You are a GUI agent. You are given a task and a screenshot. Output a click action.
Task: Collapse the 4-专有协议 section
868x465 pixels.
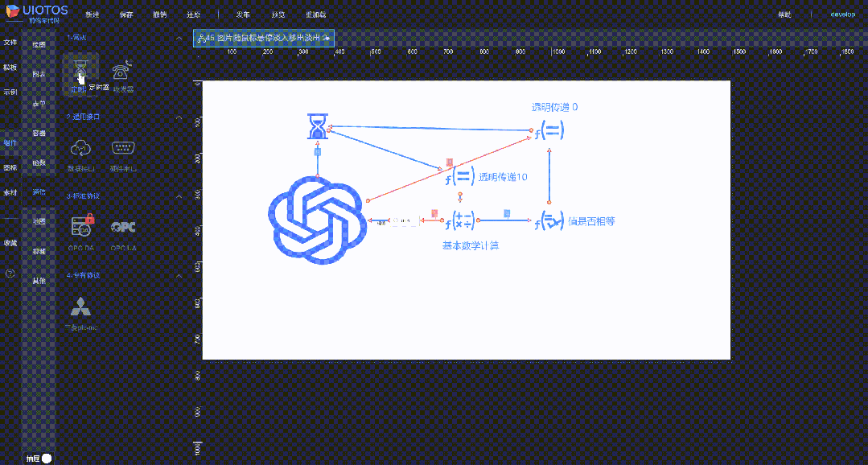(x=179, y=275)
